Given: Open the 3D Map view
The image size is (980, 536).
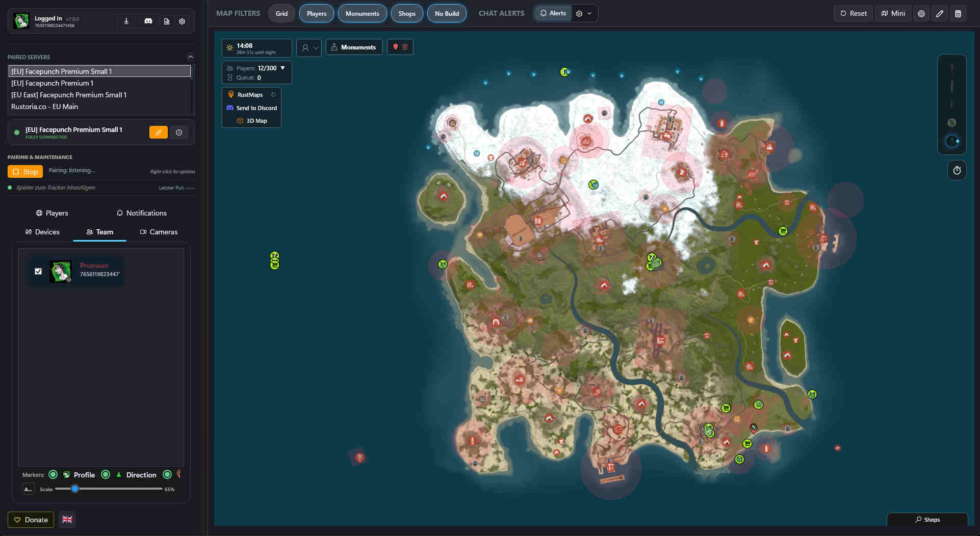Looking at the screenshot, I should coord(252,121).
